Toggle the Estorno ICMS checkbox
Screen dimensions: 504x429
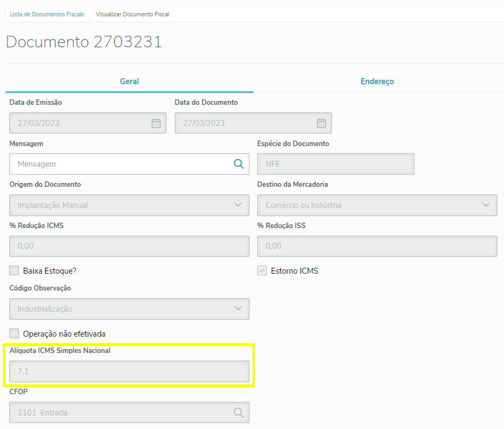click(x=262, y=270)
